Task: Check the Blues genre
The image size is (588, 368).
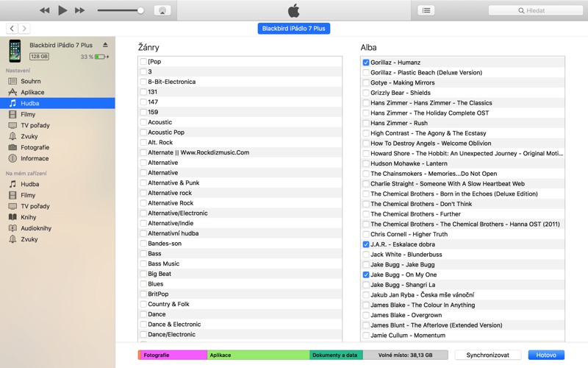Action: click(x=143, y=284)
